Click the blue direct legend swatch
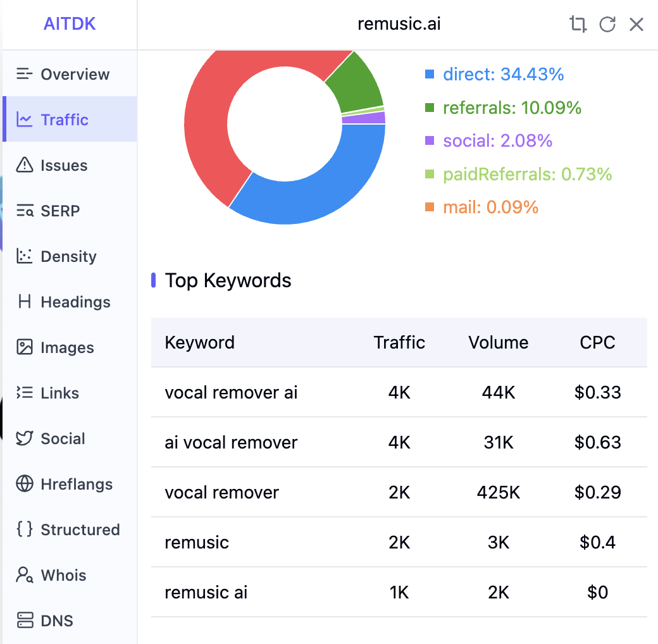The width and height of the screenshot is (658, 644). click(x=430, y=75)
